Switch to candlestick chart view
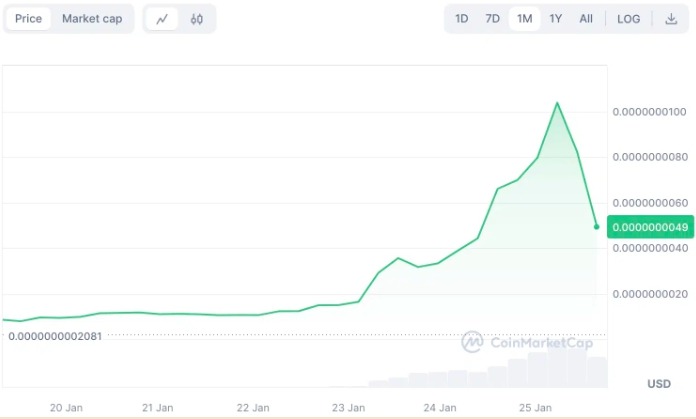 196,19
